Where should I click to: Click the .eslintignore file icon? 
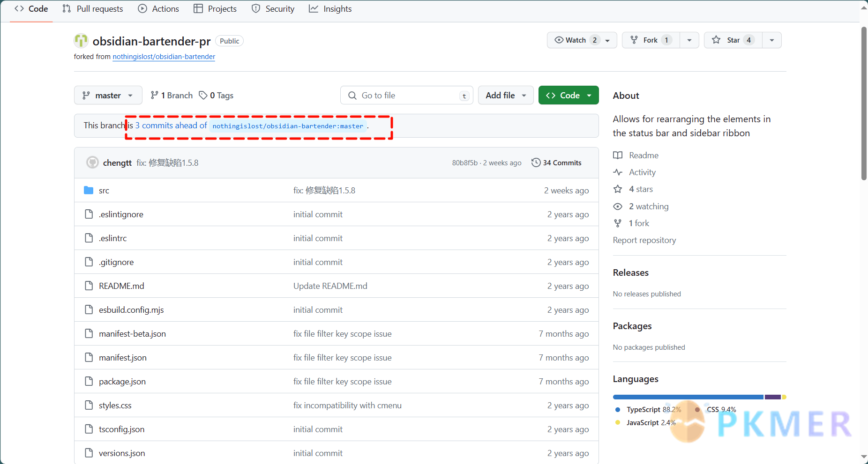(x=89, y=214)
